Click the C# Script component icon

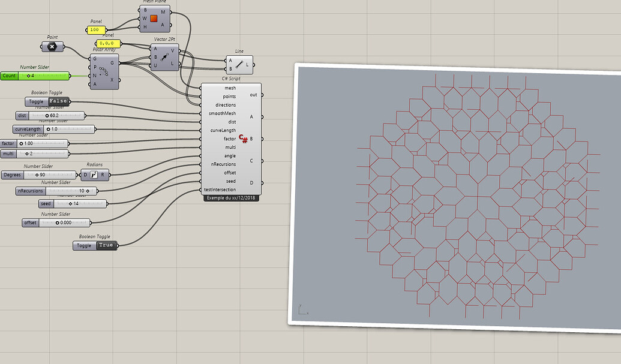243,139
